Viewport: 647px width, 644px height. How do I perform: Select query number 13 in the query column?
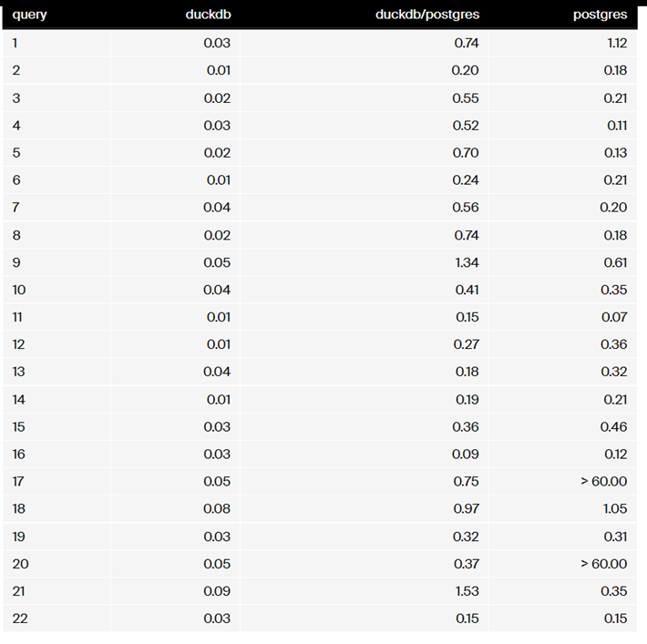[x=20, y=372]
